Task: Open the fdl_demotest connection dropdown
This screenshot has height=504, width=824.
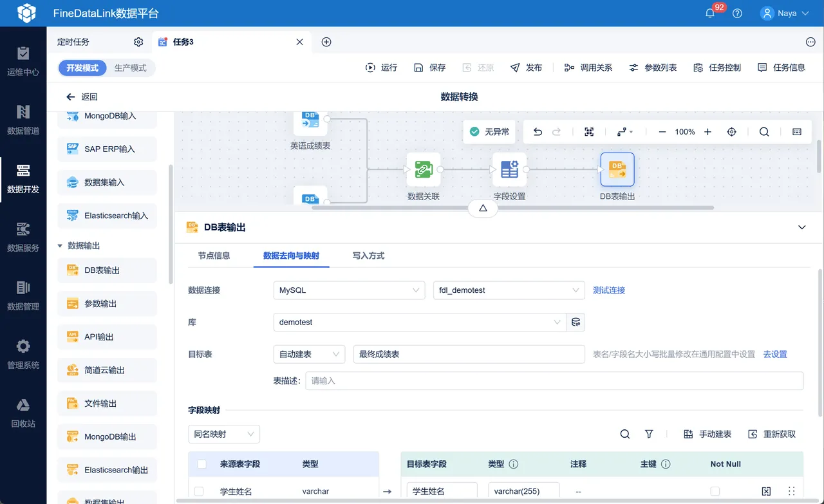Action: (509, 290)
